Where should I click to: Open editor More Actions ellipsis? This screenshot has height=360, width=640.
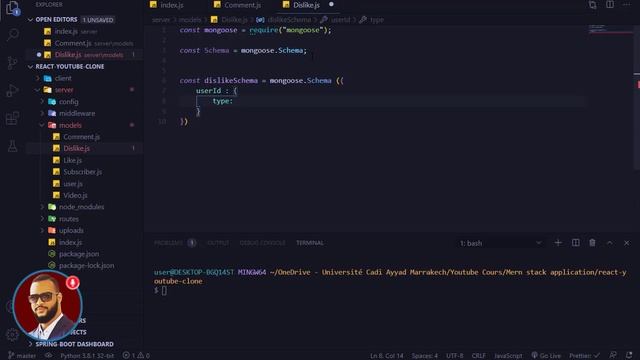pyautogui.click(x=627, y=5)
